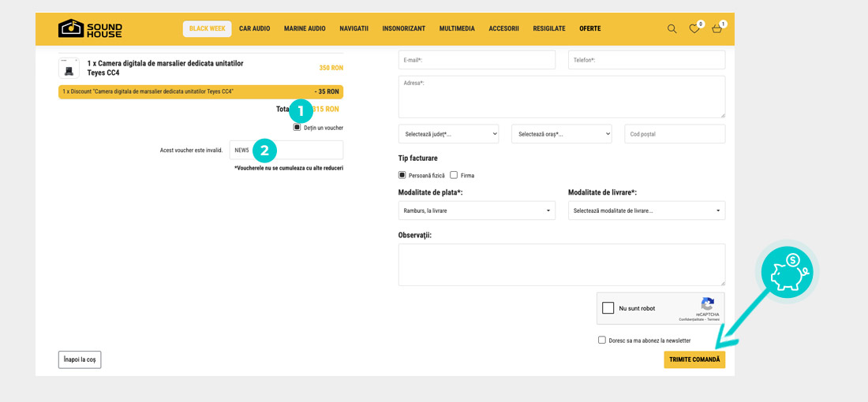Image resolution: width=868 pixels, height=402 pixels.
Task: Click the Sound House logo
Action: pyautogui.click(x=90, y=28)
